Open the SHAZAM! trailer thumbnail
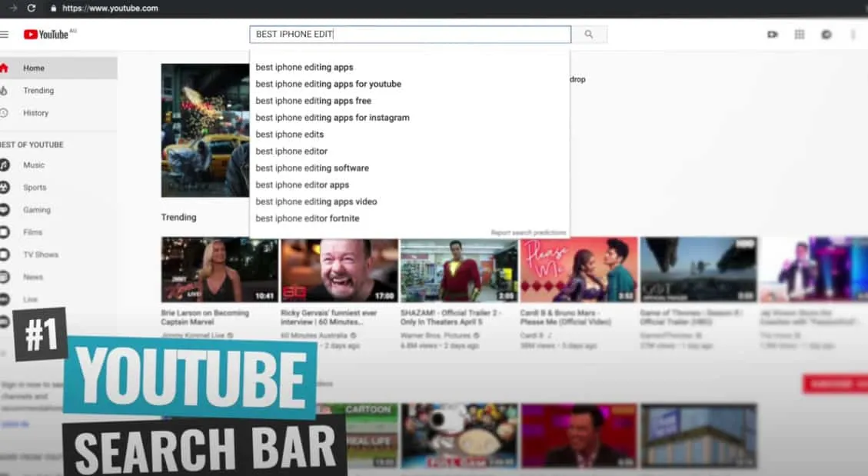Screen dimensions: 868x476 [x=459, y=269]
